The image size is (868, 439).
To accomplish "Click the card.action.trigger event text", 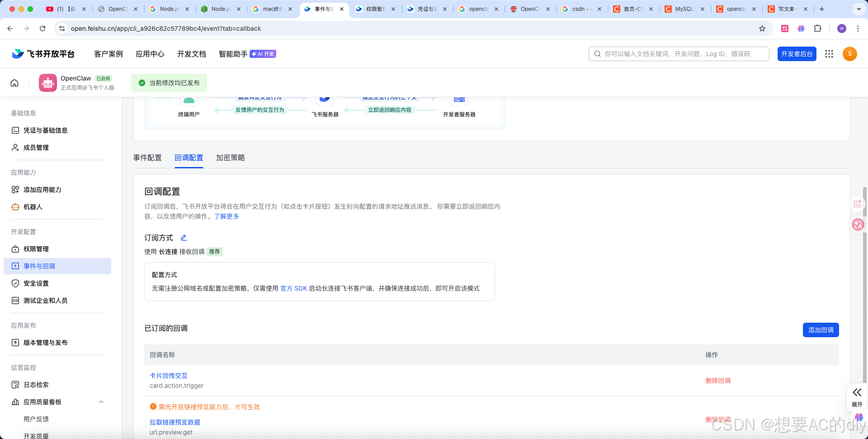I will click(177, 386).
